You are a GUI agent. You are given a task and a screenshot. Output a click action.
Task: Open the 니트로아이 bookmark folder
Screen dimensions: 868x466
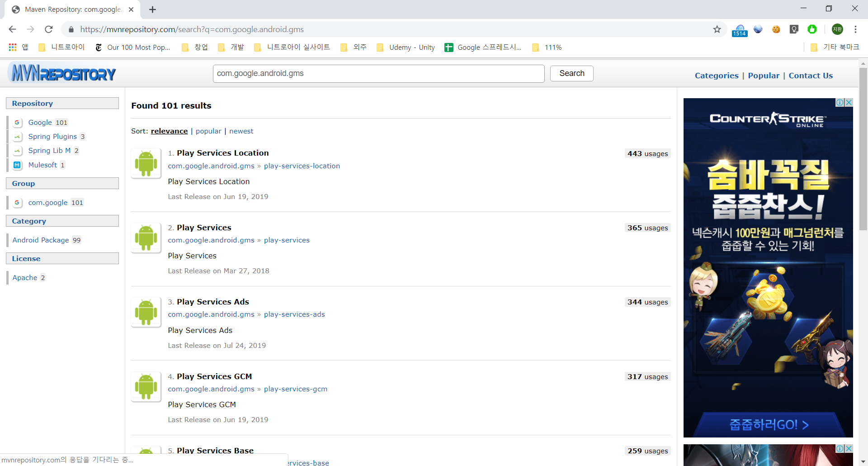pyautogui.click(x=61, y=47)
